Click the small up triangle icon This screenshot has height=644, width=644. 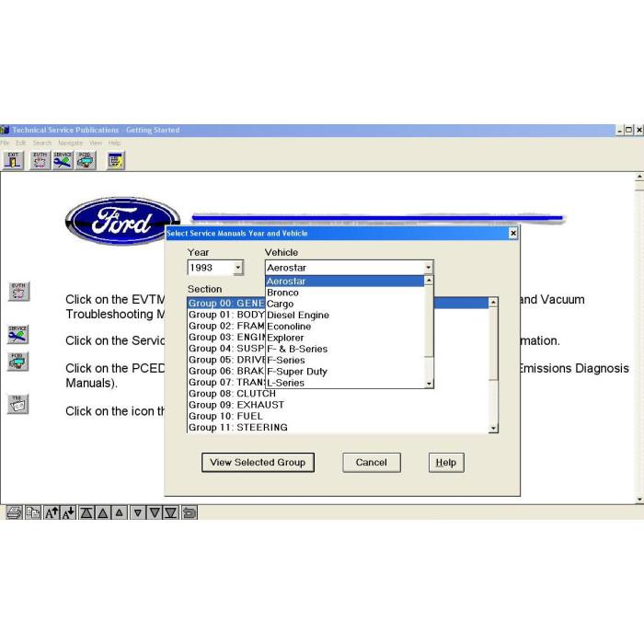pyautogui.click(x=120, y=513)
